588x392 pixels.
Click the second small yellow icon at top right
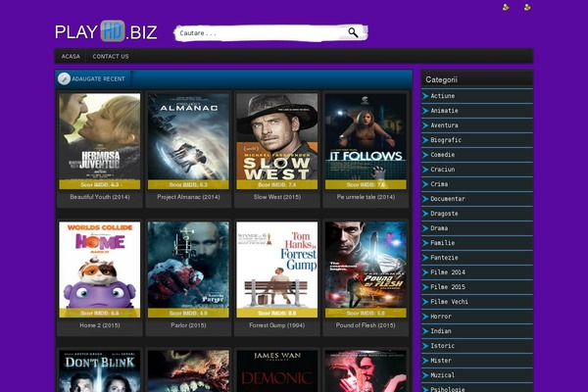[x=527, y=7]
